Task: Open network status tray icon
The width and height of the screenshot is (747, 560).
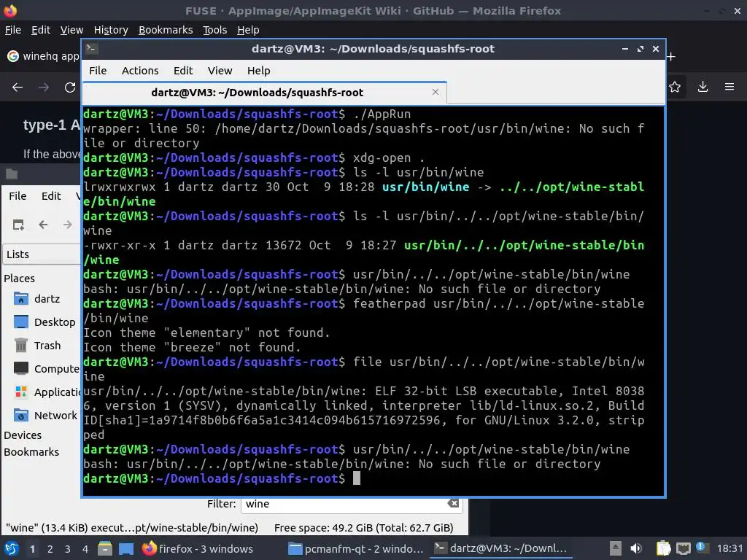Action: click(683, 548)
